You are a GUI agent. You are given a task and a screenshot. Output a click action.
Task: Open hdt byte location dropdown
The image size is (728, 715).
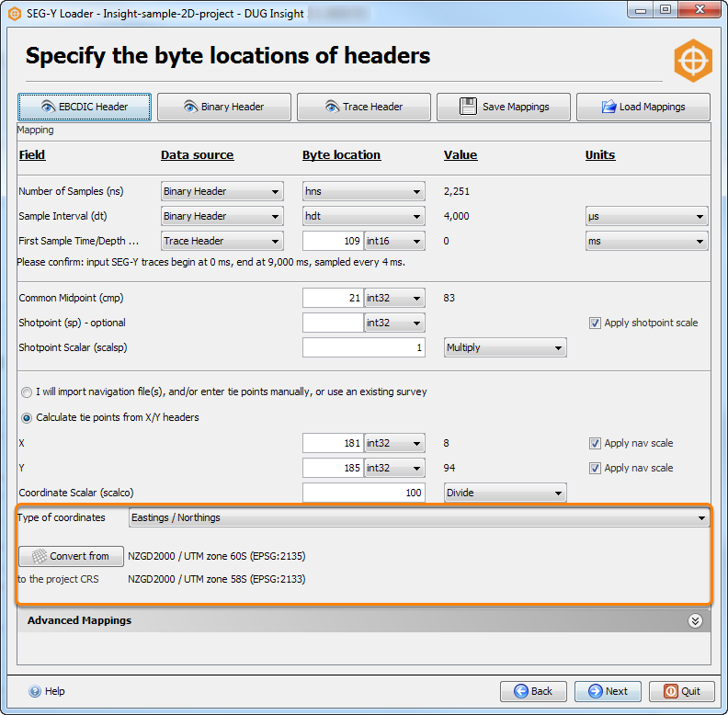coord(363,216)
